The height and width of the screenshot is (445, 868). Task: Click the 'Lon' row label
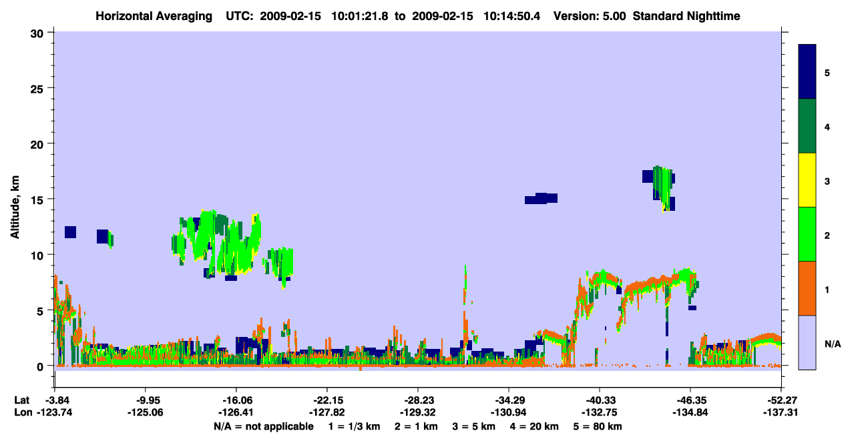(x=22, y=413)
